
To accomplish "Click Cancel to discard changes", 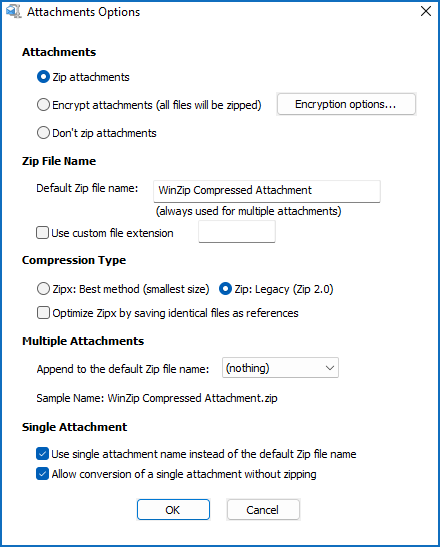I will pos(263,510).
